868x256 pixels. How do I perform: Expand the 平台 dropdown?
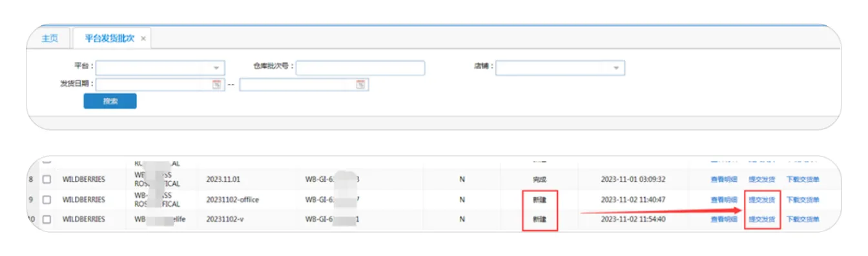point(216,68)
